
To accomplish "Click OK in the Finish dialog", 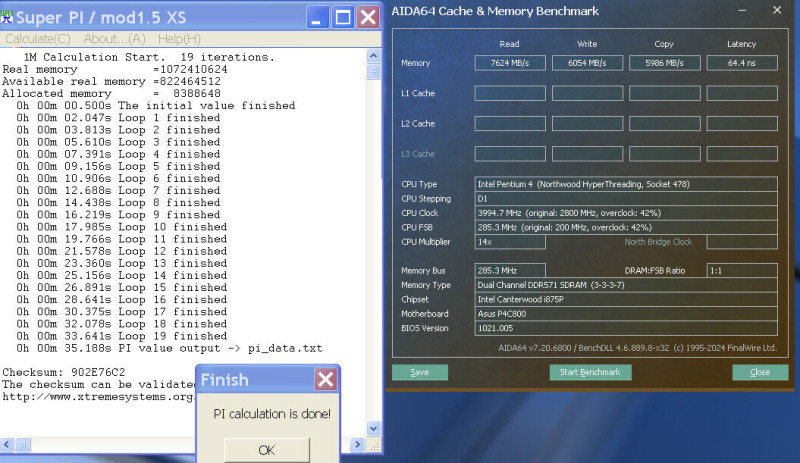I will (x=266, y=450).
